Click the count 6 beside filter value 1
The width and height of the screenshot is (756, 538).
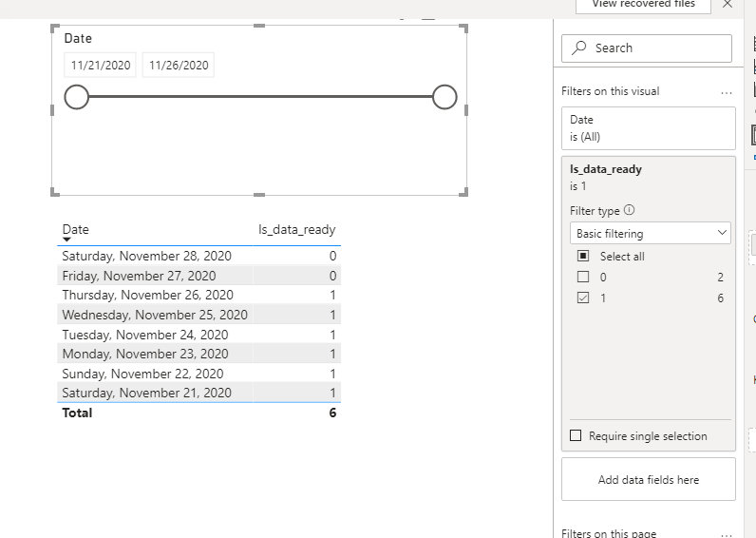tap(720, 298)
